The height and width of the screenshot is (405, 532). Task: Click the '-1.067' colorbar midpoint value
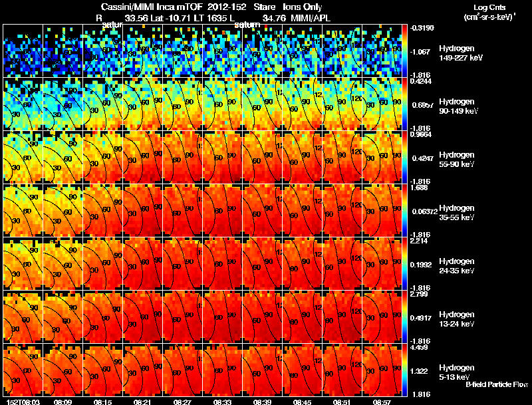pos(420,52)
